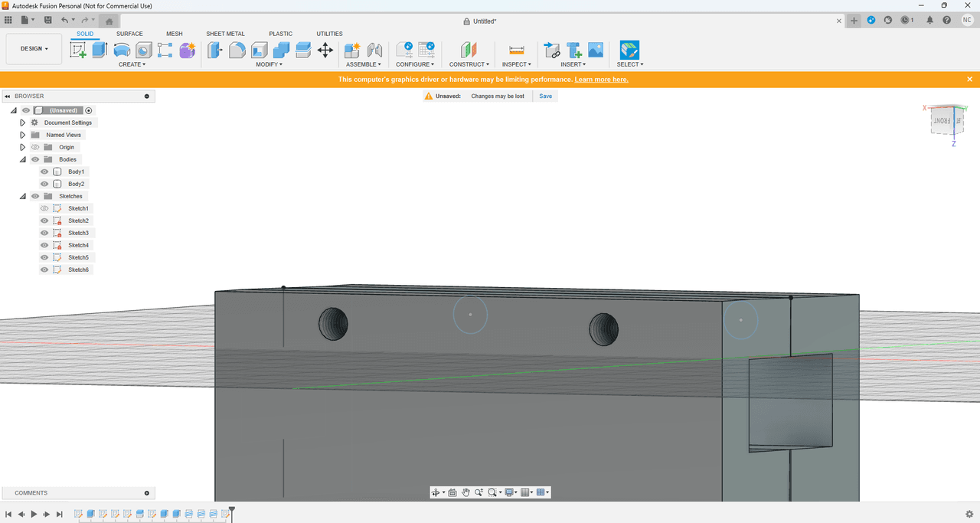Image resolution: width=980 pixels, height=523 pixels.
Task: Open the Learn more here link
Action: pos(602,80)
